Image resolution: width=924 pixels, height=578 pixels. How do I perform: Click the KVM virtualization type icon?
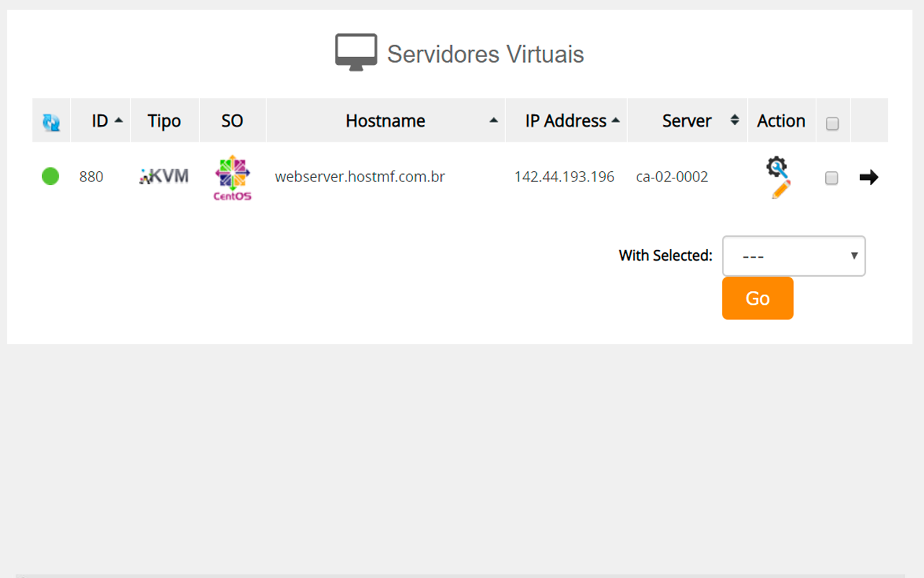[164, 176]
